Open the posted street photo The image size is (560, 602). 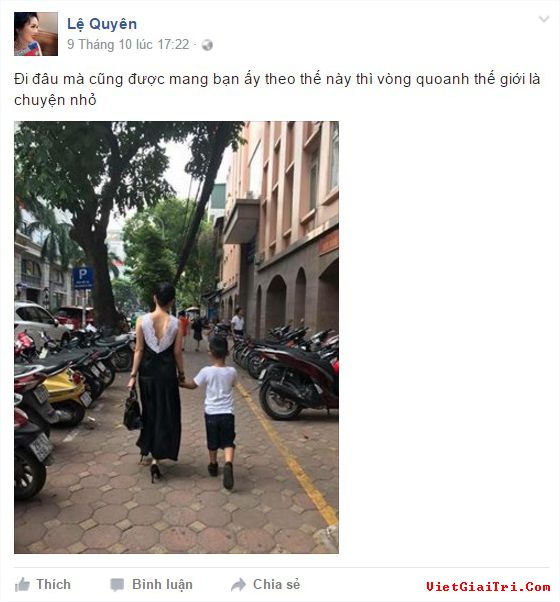177,337
